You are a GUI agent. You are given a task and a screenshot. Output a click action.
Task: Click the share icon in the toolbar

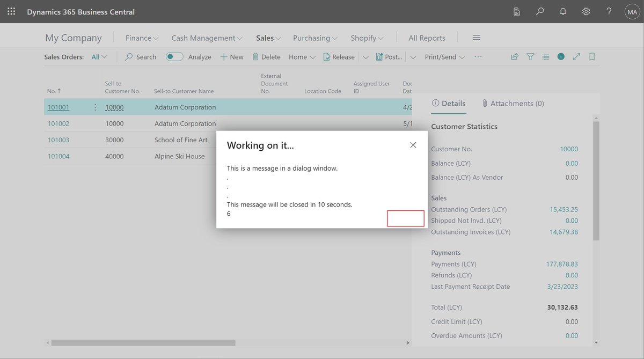coord(515,56)
